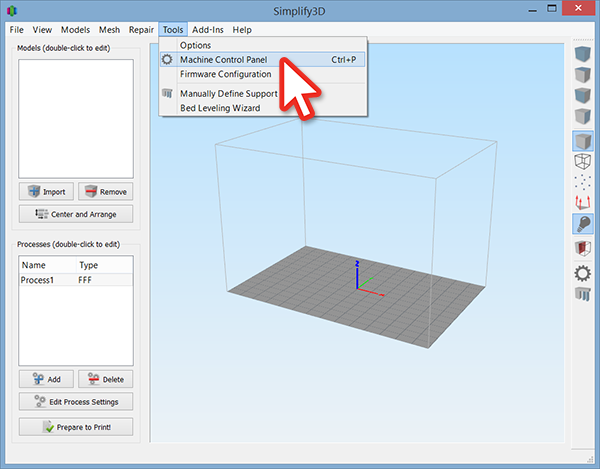
Task: Open the cross section view icon
Action: point(583,248)
